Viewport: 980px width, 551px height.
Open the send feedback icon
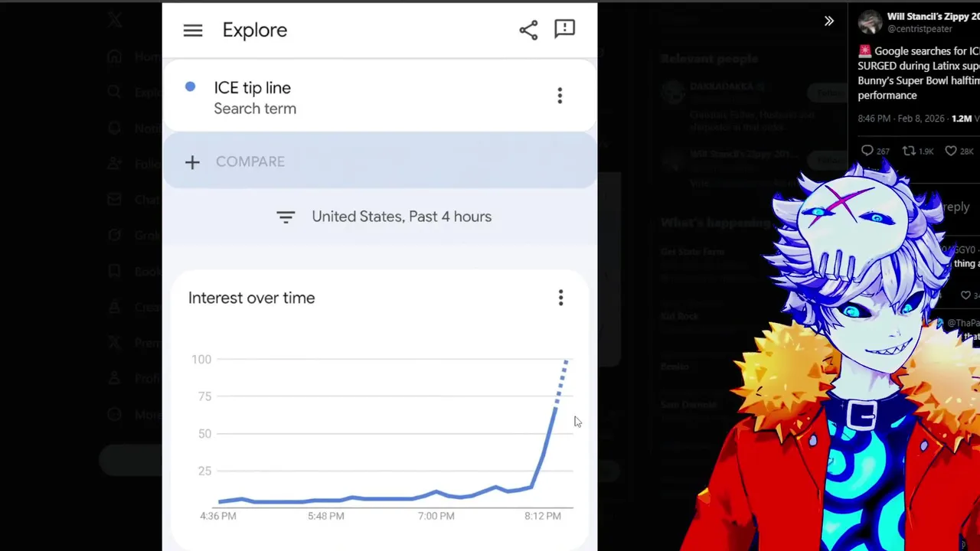564,29
